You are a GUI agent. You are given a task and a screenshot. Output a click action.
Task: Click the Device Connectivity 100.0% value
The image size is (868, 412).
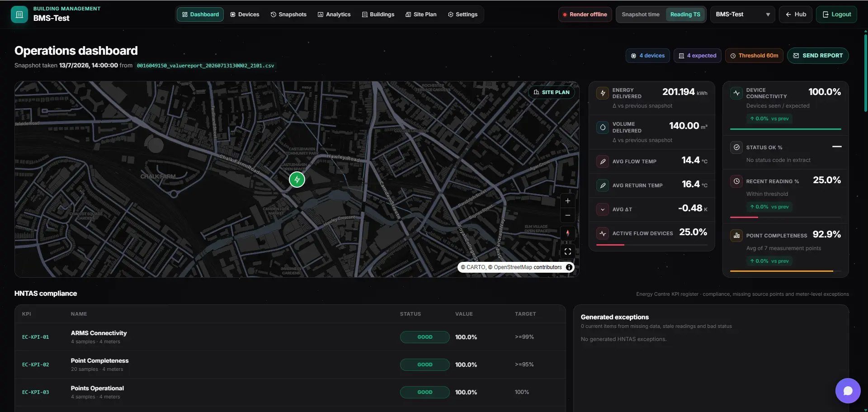coord(825,92)
